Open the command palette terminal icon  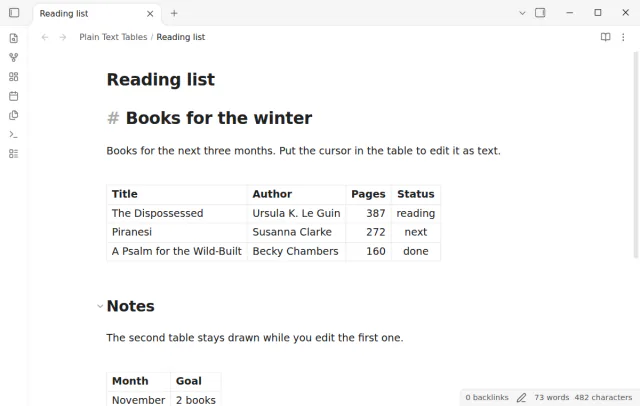pyautogui.click(x=13, y=134)
